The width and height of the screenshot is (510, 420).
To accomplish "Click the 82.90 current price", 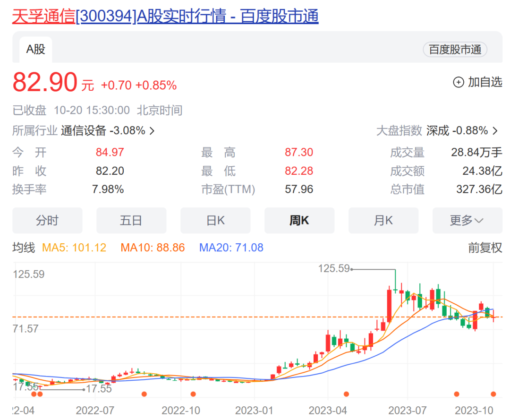I will [x=45, y=82].
